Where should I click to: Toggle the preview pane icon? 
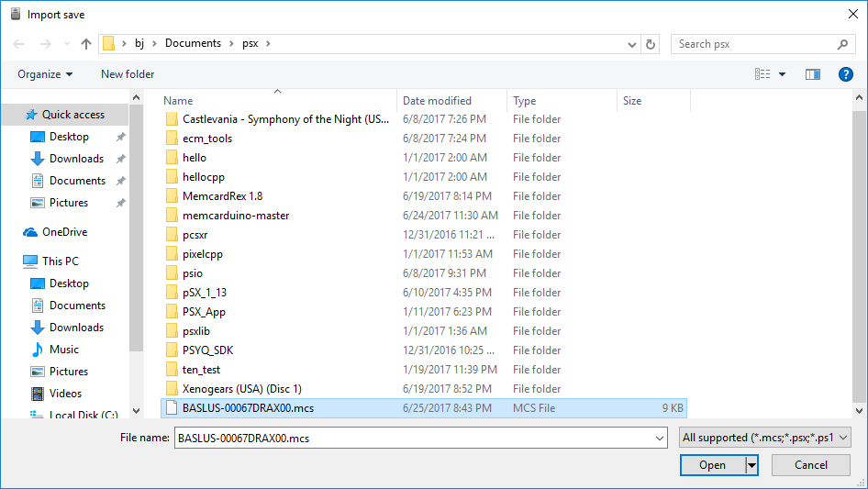coord(812,74)
